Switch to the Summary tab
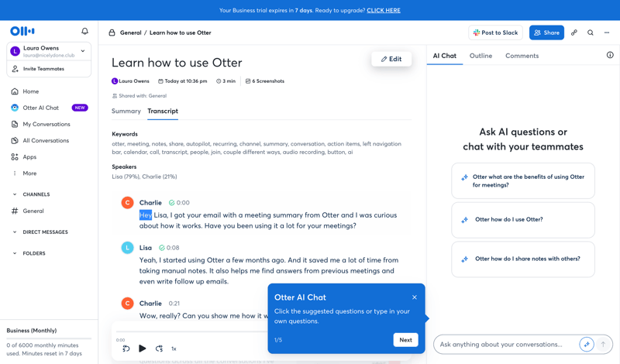The height and width of the screenshot is (364, 620). 126,111
